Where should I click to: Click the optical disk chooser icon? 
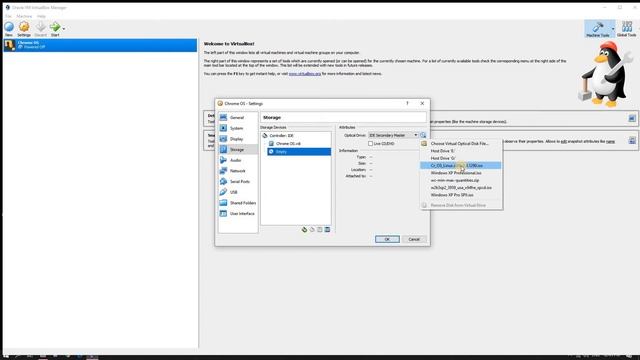[x=423, y=135]
